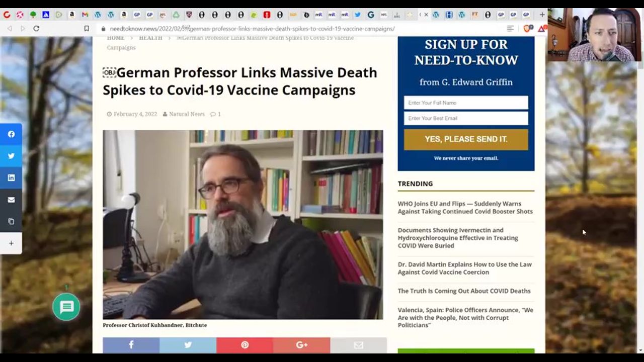This screenshot has height=362, width=644.
Task: Open a new browser tab
Action: [x=542, y=15]
